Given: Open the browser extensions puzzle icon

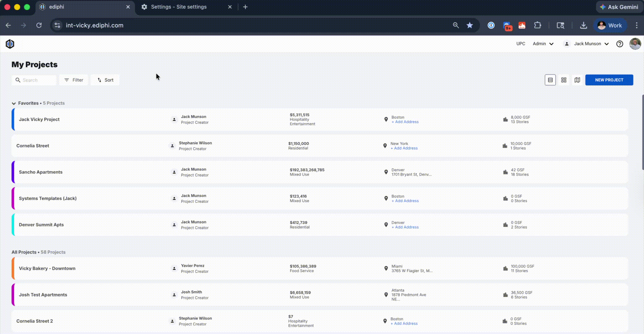Looking at the screenshot, I should point(538,25).
